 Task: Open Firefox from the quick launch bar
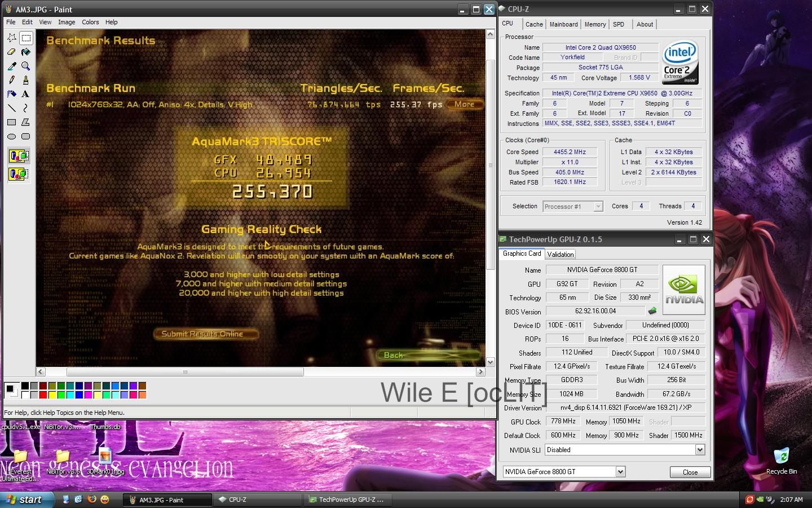point(92,500)
